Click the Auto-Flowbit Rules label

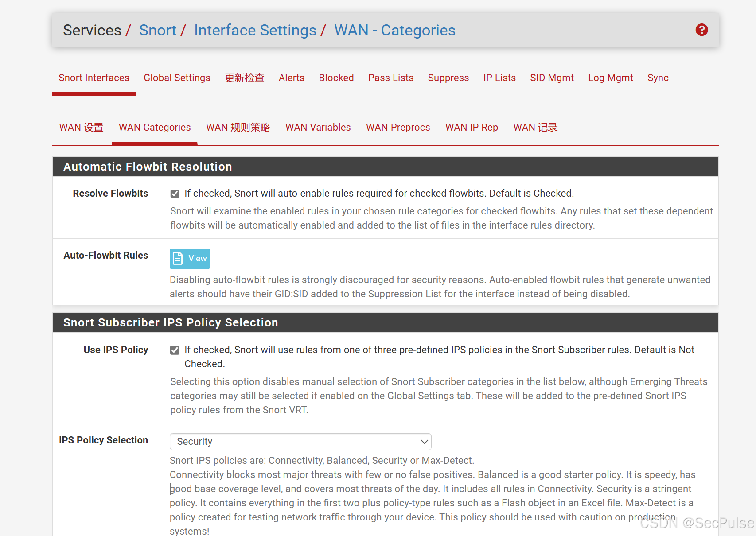106,256
